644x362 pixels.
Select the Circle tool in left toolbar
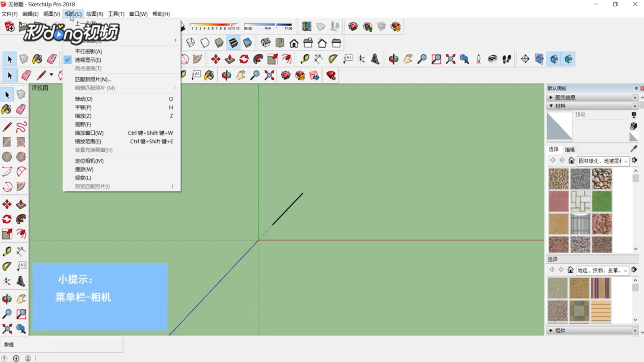pyautogui.click(x=7, y=157)
